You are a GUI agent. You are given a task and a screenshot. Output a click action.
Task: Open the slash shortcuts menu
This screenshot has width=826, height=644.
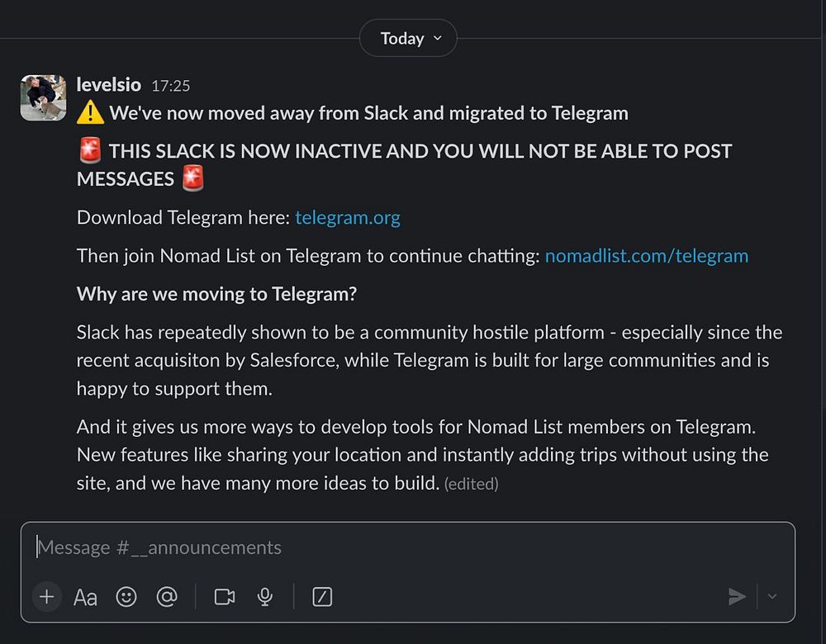[322, 596]
